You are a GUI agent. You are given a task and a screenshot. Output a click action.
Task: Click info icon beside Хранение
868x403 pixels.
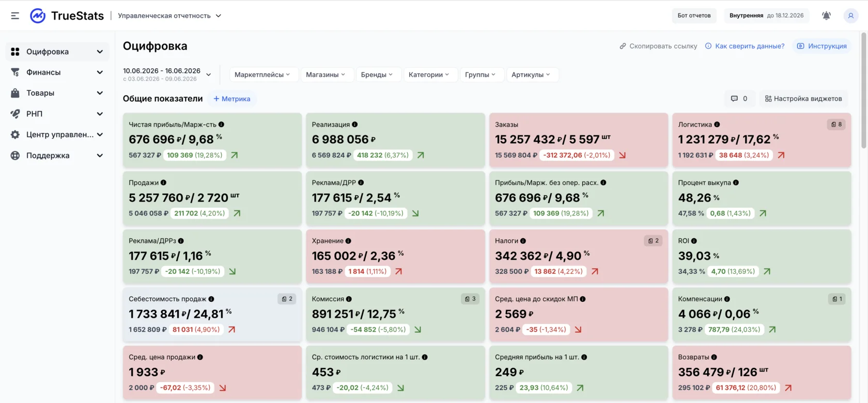348,241
